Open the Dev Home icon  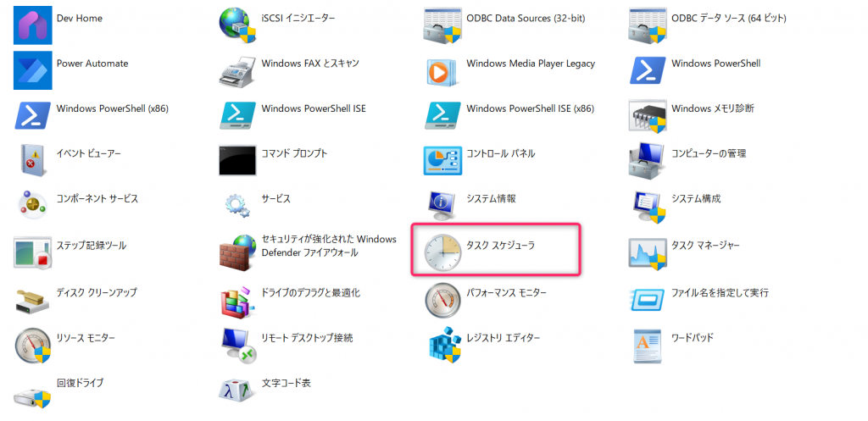point(33,25)
